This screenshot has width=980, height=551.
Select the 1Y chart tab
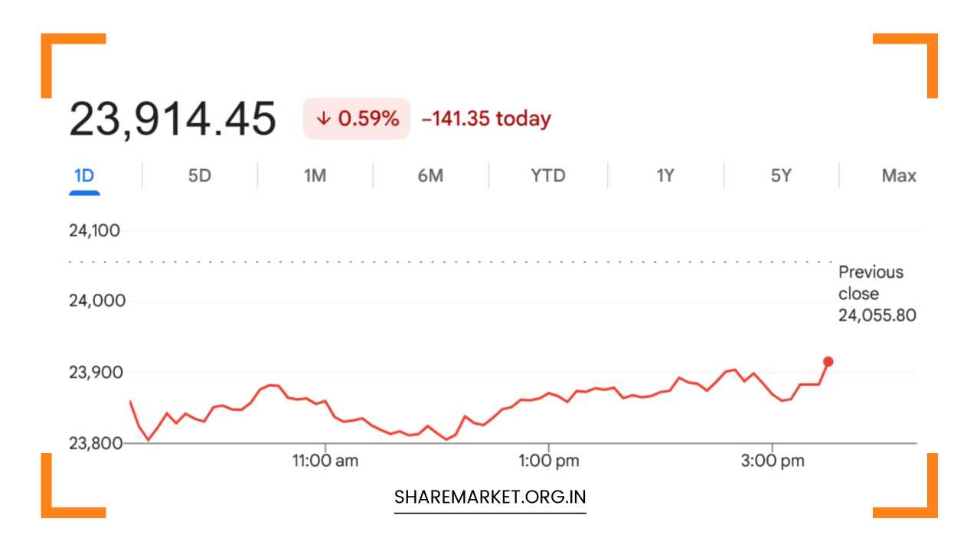coord(665,176)
